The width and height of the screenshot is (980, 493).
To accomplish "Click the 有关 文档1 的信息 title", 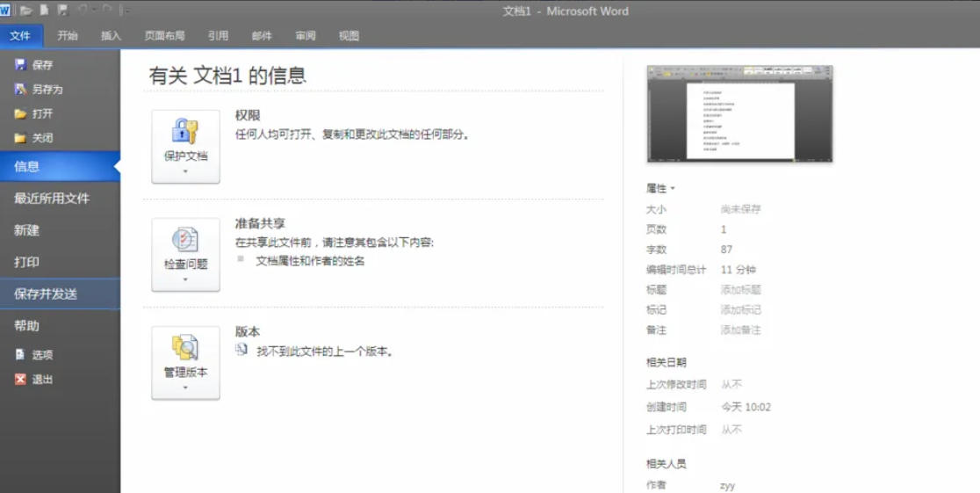I will [x=227, y=76].
